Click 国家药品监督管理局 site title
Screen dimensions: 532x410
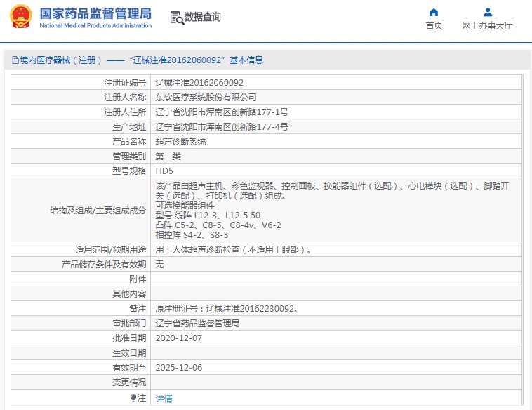(x=95, y=13)
